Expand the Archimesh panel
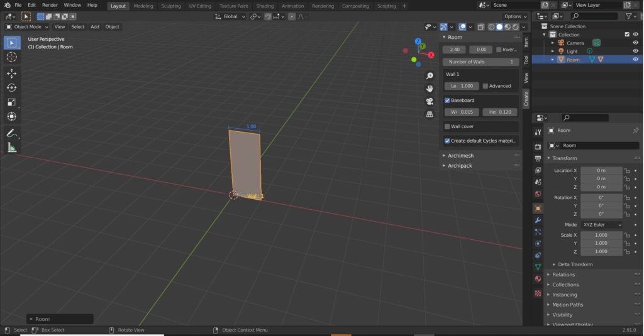 coord(460,156)
